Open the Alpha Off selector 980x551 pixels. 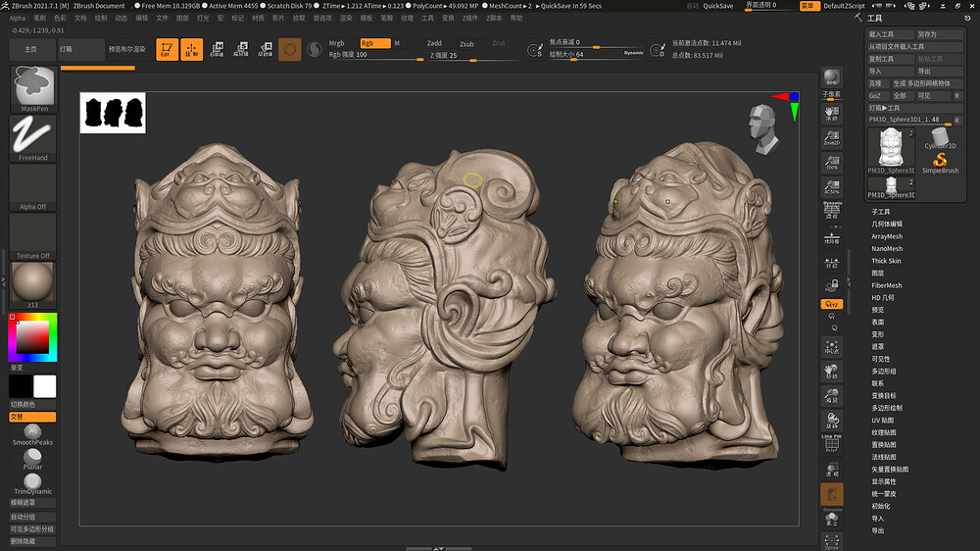coord(33,187)
